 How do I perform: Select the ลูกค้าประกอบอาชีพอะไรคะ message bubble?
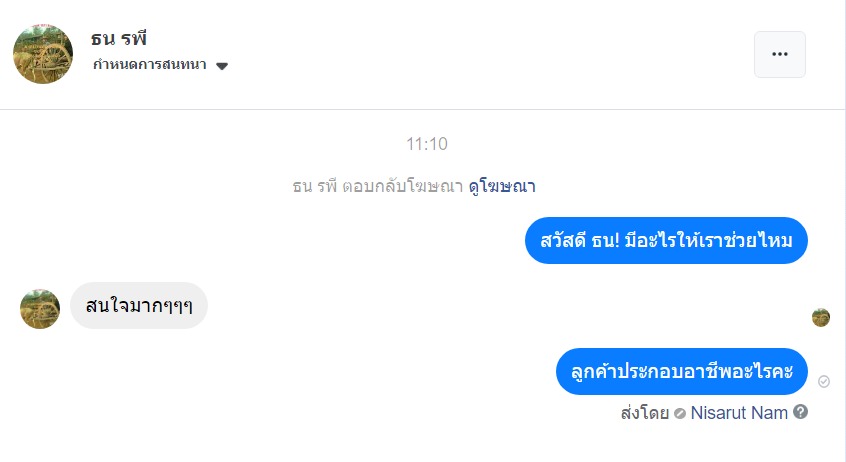681,371
